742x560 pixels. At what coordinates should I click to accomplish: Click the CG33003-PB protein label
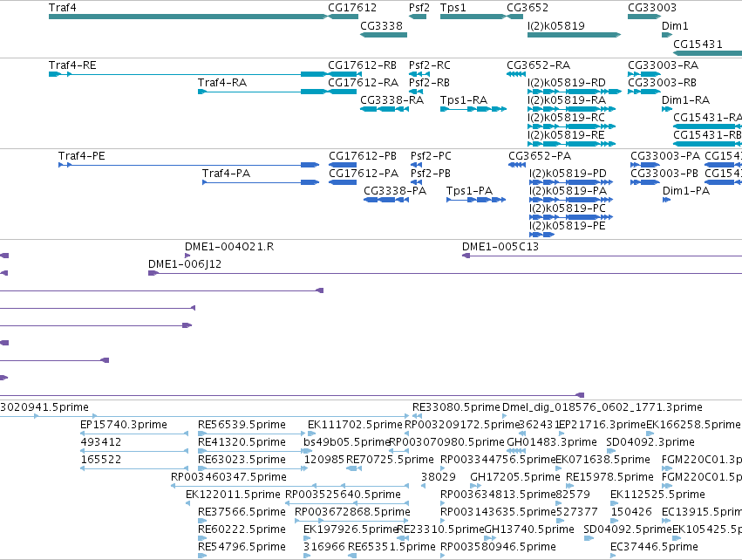point(664,174)
